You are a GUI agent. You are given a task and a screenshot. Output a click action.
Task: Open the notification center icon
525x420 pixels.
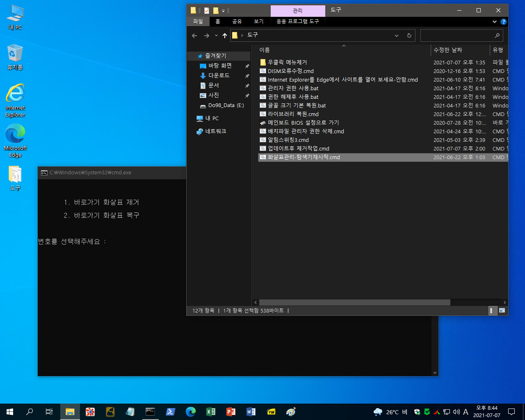[511, 412]
